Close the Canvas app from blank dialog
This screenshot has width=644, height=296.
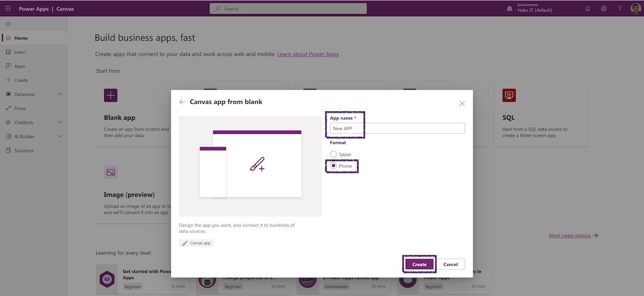coord(462,104)
